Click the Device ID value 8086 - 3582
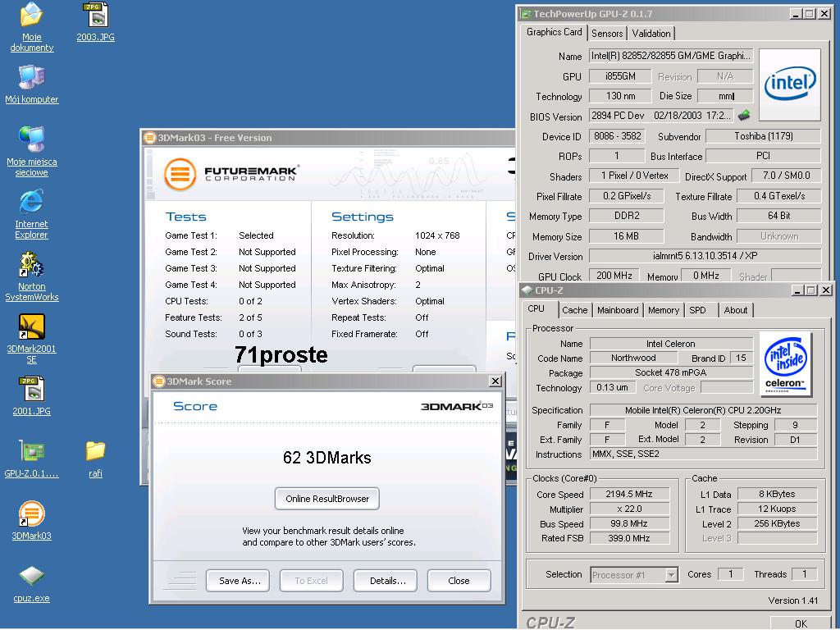This screenshot has width=840, height=630. pyautogui.click(x=617, y=136)
